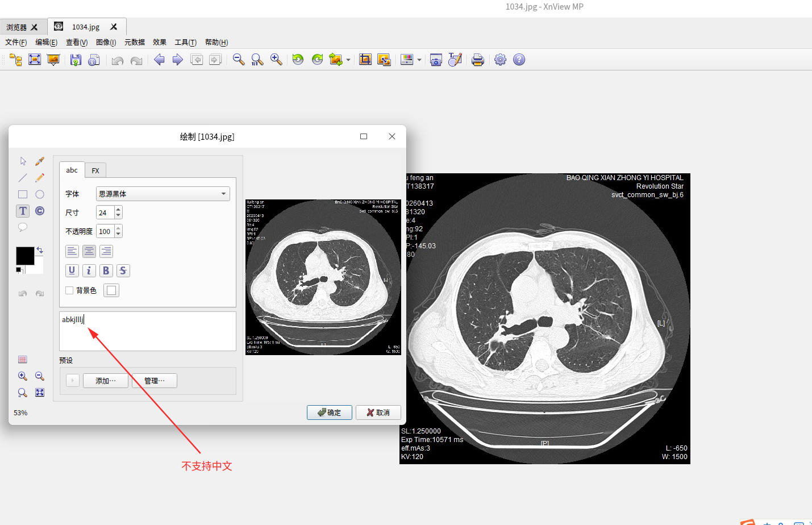Select the speech bubble callout tool
This screenshot has width=812, height=525.
pos(23,227)
